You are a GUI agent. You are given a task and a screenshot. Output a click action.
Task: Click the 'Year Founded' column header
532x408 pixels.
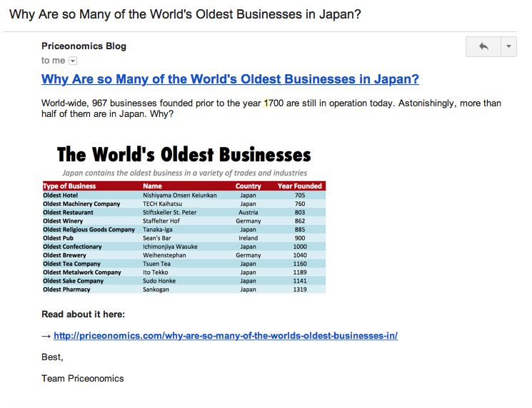coord(300,186)
